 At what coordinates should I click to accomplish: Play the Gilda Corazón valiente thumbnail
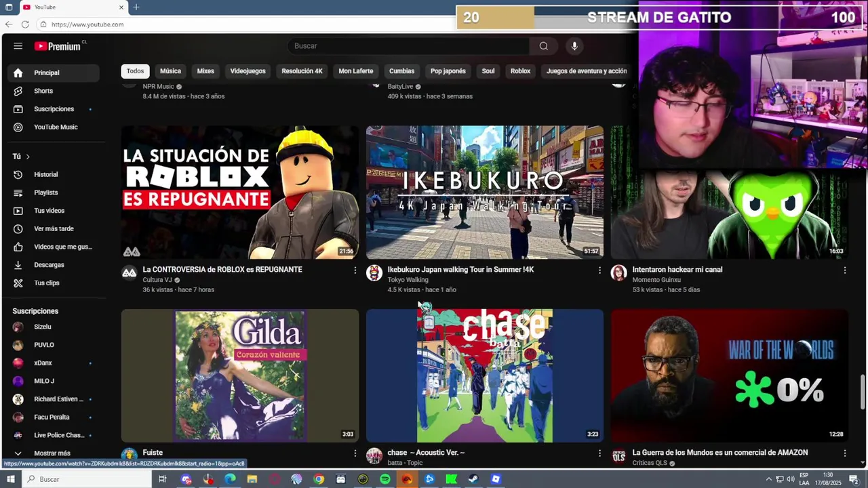(240, 375)
